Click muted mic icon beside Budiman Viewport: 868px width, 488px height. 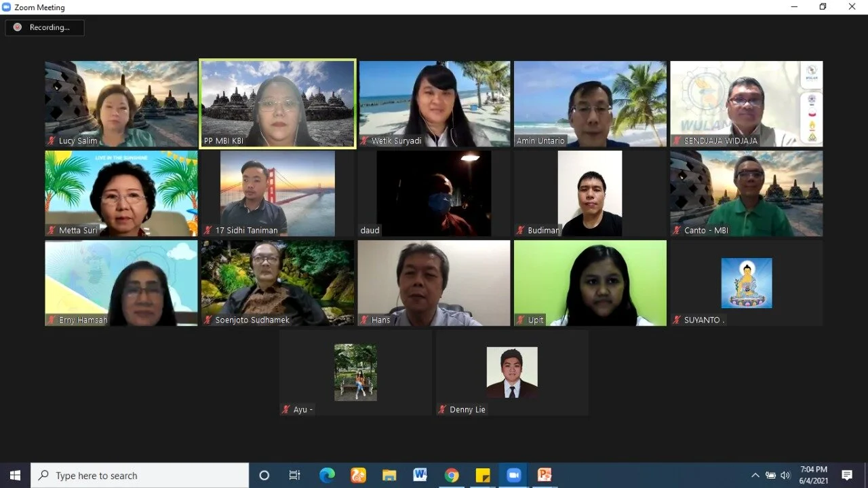[x=521, y=231]
